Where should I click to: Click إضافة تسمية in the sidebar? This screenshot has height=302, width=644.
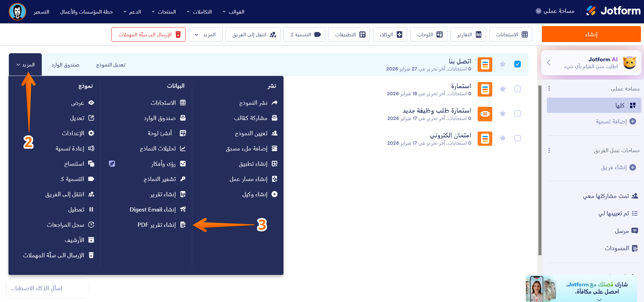tap(616, 121)
